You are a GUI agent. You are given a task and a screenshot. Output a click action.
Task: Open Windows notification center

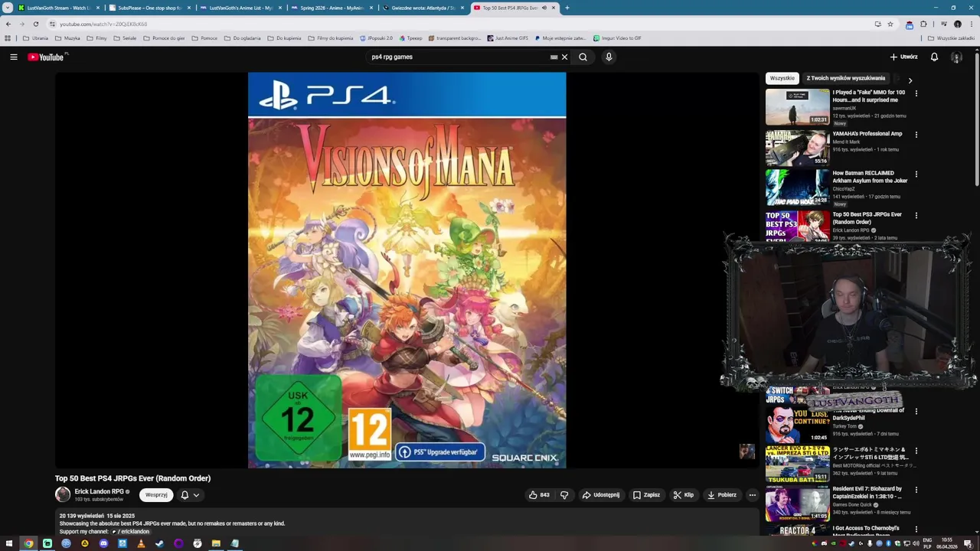pyautogui.click(x=968, y=543)
